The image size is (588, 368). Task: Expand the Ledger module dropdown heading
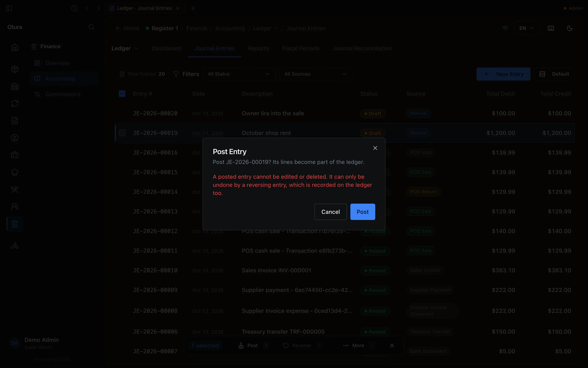pyautogui.click(x=125, y=48)
